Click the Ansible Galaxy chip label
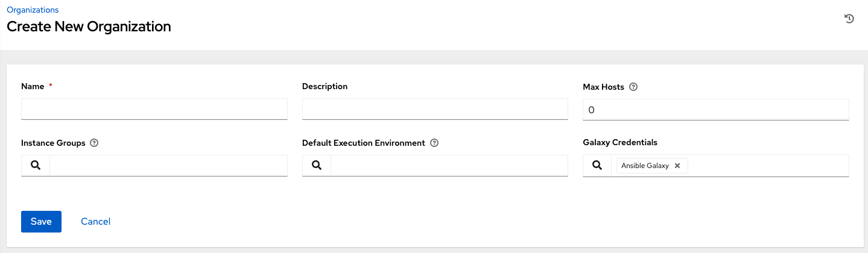868x253 pixels. [645, 166]
